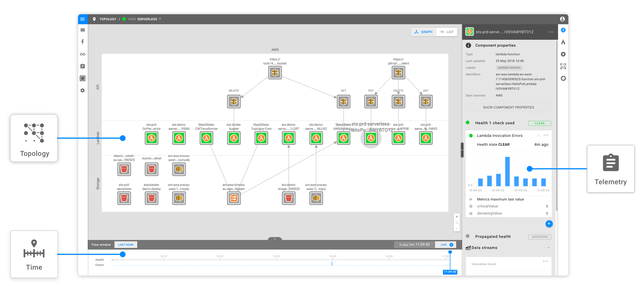Screen dimensions: 644x296
Task: Add a new health check with plus button
Action: (x=549, y=224)
